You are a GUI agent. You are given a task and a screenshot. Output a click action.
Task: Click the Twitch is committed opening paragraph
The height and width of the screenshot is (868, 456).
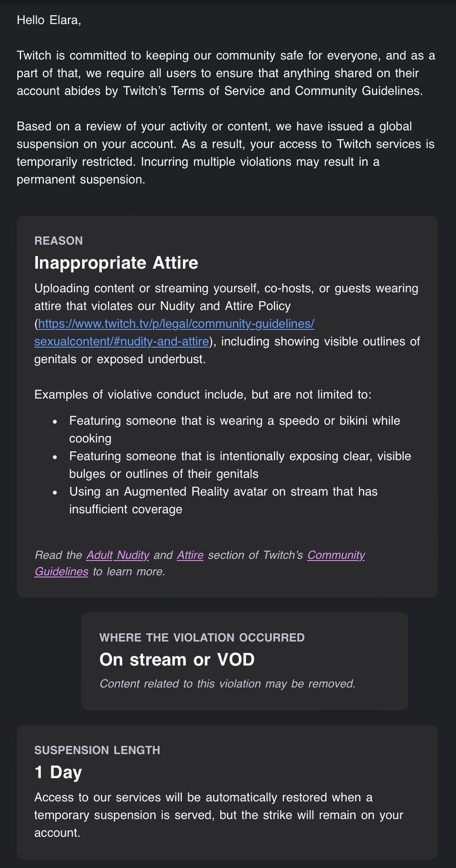[225, 73]
